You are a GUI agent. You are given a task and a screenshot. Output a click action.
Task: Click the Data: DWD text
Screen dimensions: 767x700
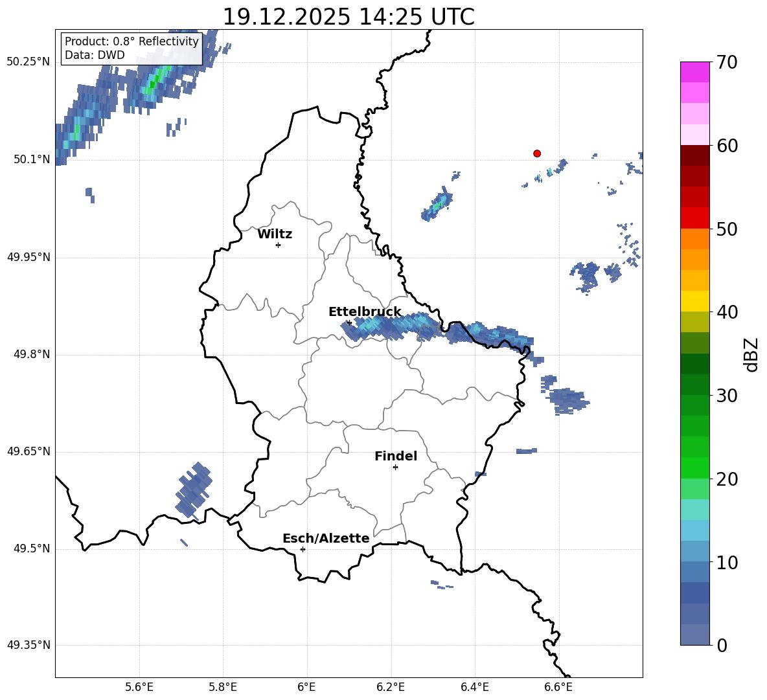pos(95,55)
